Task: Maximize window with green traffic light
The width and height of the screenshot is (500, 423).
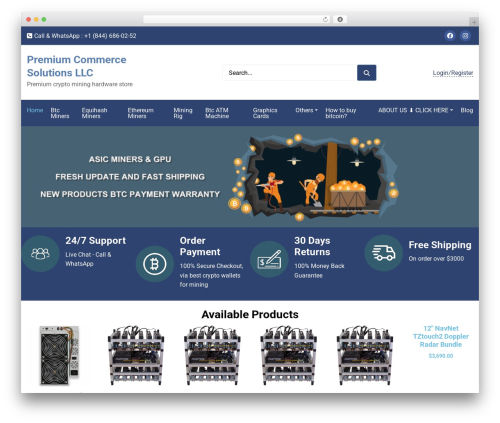Action: [x=44, y=19]
